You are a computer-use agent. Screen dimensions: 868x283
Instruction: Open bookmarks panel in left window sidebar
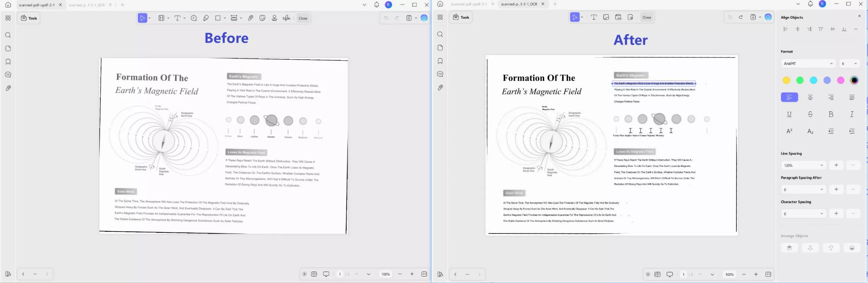click(x=8, y=62)
